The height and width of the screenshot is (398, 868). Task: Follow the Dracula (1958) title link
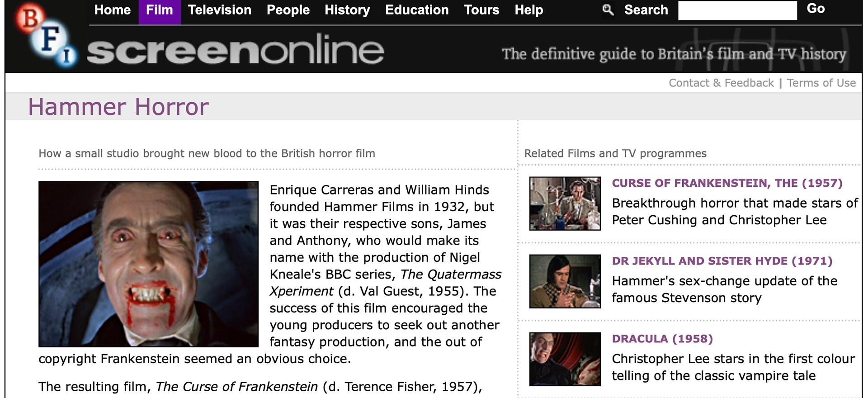click(x=662, y=339)
